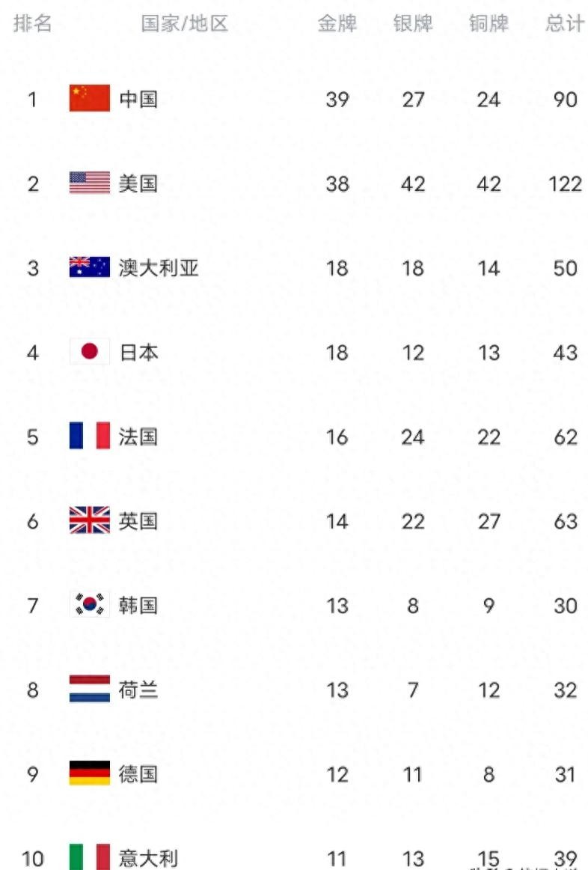This screenshot has height=870, width=588.
Task: Click the USA total medal count 122
Action: pos(565,183)
